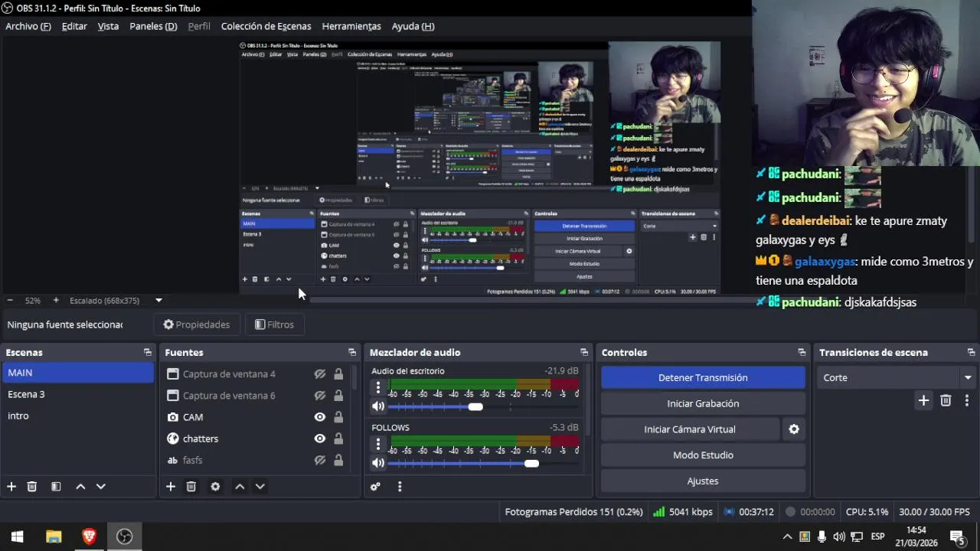980x551 pixels.
Task: Delete the scene transition trash icon
Action: pos(946,400)
